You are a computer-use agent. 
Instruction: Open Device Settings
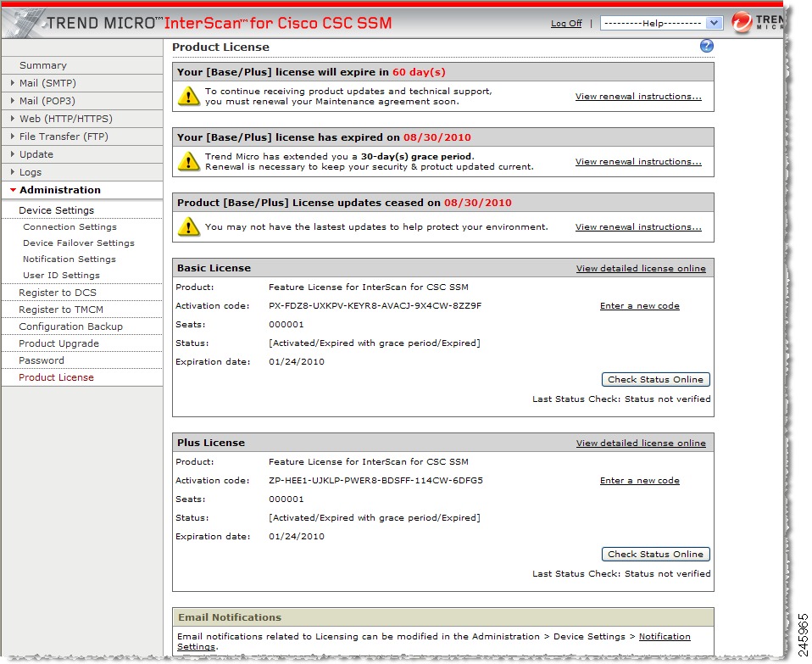coord(57,210)
